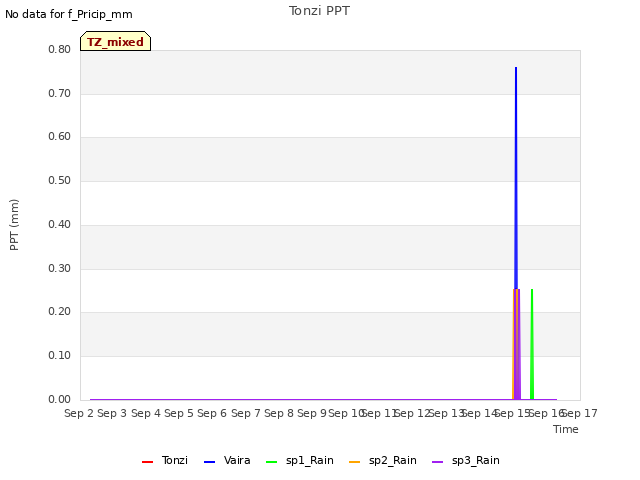The width and height of the screenshot is (640, 480).
Task: Click the 0.30 y-axis tick label
Action: (60, 269)
